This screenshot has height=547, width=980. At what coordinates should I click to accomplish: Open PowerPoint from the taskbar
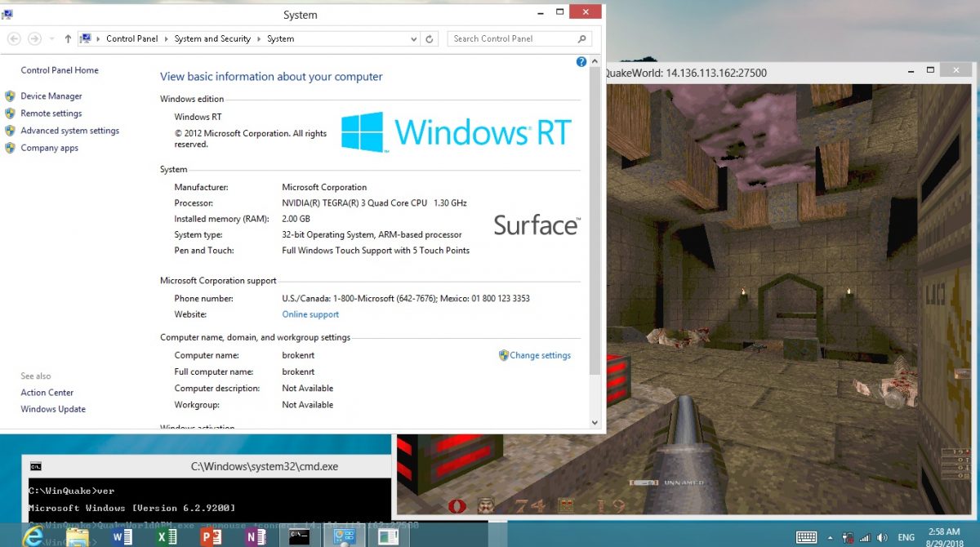coord(209,536)
